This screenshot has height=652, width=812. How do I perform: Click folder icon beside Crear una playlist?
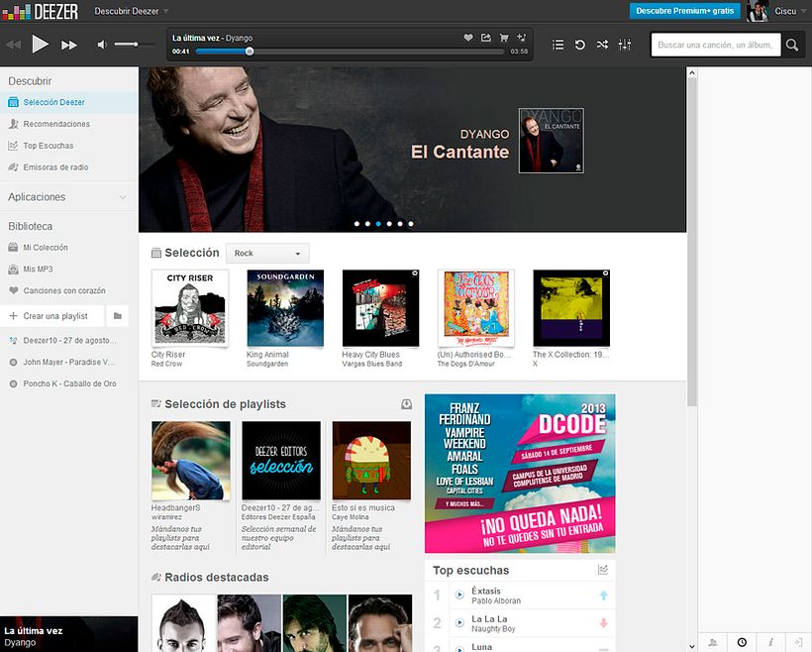(118, 316)
